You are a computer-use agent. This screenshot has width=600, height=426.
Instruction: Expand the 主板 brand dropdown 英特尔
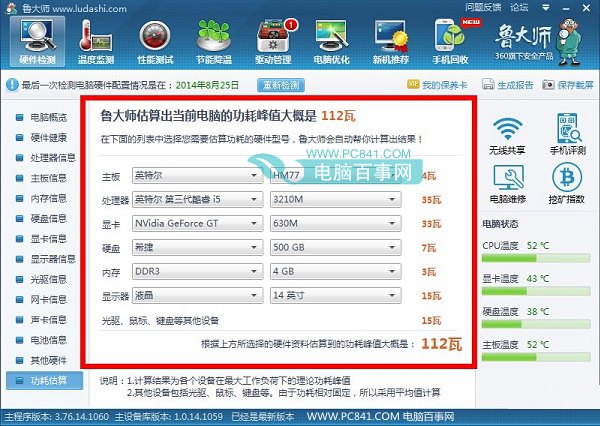click(197, 175)
